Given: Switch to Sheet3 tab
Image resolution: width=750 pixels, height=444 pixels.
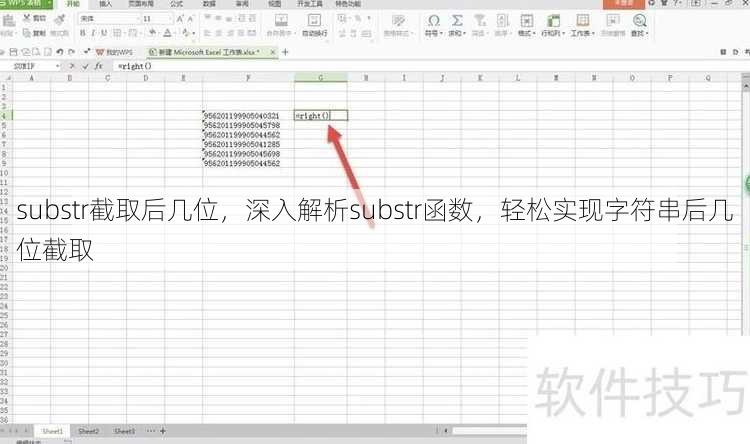Looking at the screenshot, I should (124, 431).
